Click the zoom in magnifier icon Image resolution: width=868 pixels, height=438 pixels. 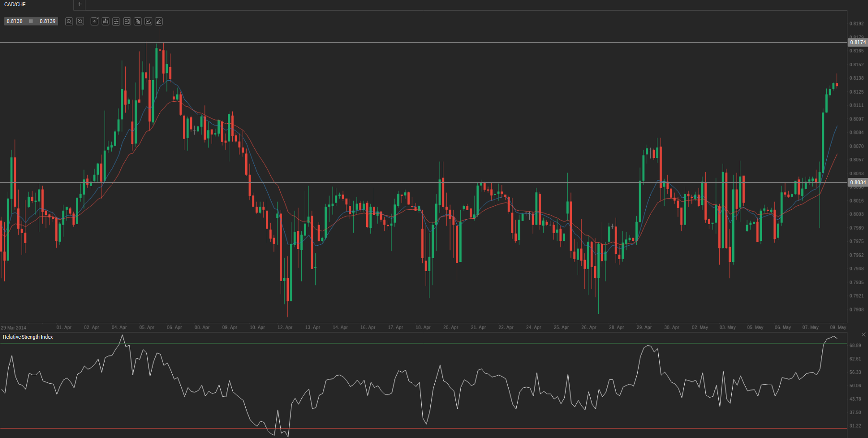[80, 22]
